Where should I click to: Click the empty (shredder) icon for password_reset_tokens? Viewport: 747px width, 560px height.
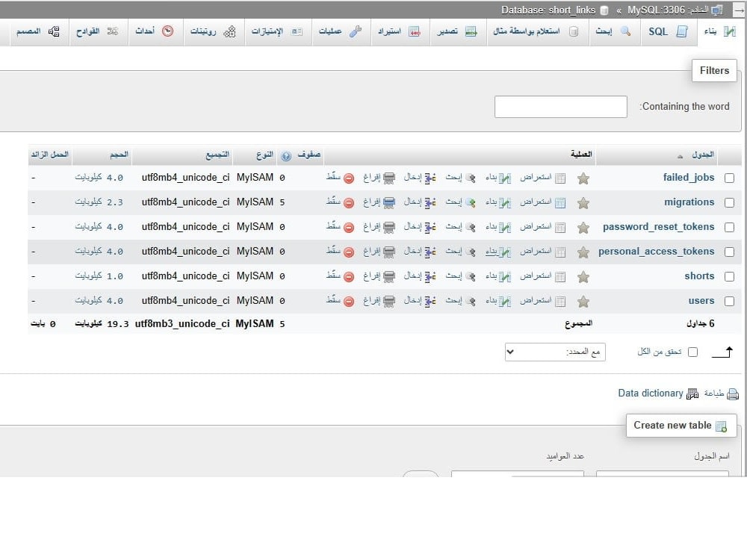pos(389,228)
